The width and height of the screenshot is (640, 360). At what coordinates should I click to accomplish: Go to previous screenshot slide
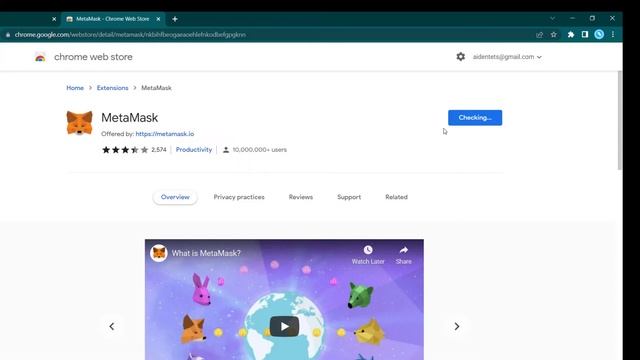tap(111, 327)
